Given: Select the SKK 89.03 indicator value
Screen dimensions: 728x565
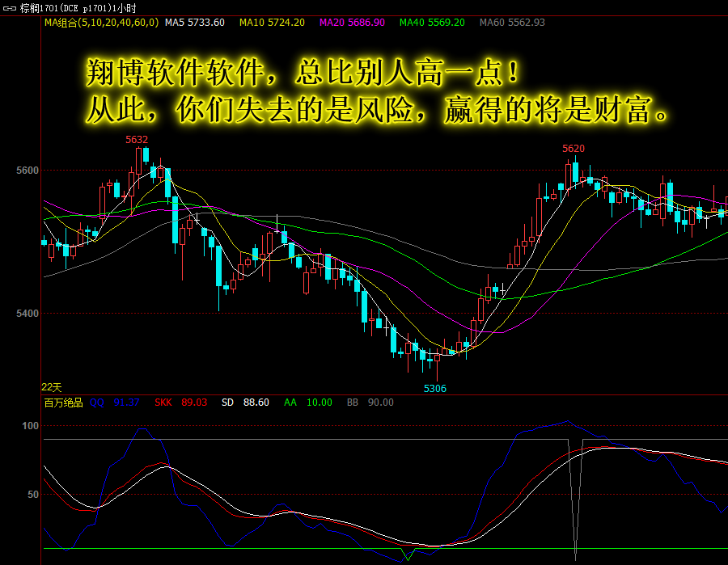Looking at the screenshot, I should (x=180, y=403).
